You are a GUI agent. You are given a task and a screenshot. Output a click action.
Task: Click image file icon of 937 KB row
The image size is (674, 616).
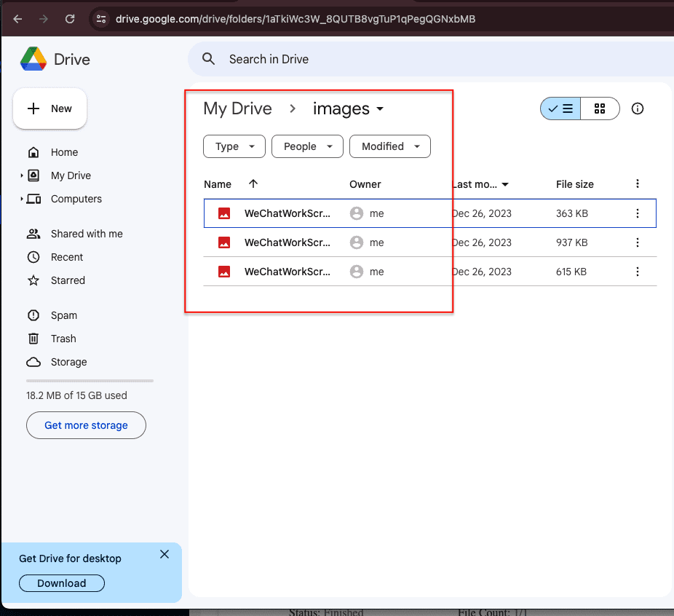click(224, 242)
